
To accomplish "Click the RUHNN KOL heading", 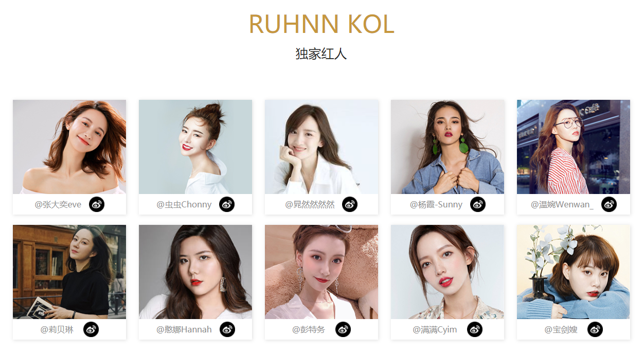I will pos(321,24).
